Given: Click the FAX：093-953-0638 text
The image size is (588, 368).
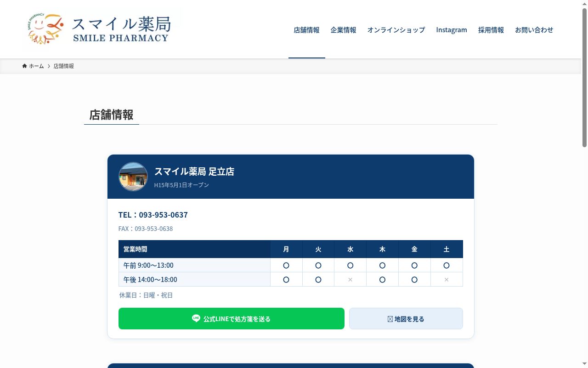Looking at the screenshot, I should click(146, 229).
